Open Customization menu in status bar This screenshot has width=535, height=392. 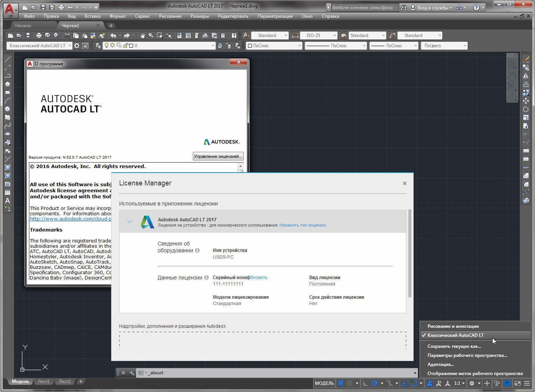point(527,383)
